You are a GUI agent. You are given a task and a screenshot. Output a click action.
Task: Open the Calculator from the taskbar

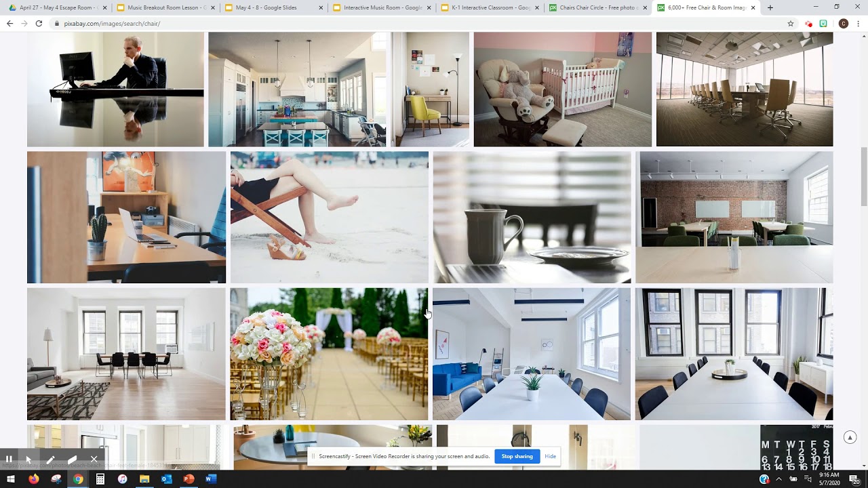[x=100, y=479]
